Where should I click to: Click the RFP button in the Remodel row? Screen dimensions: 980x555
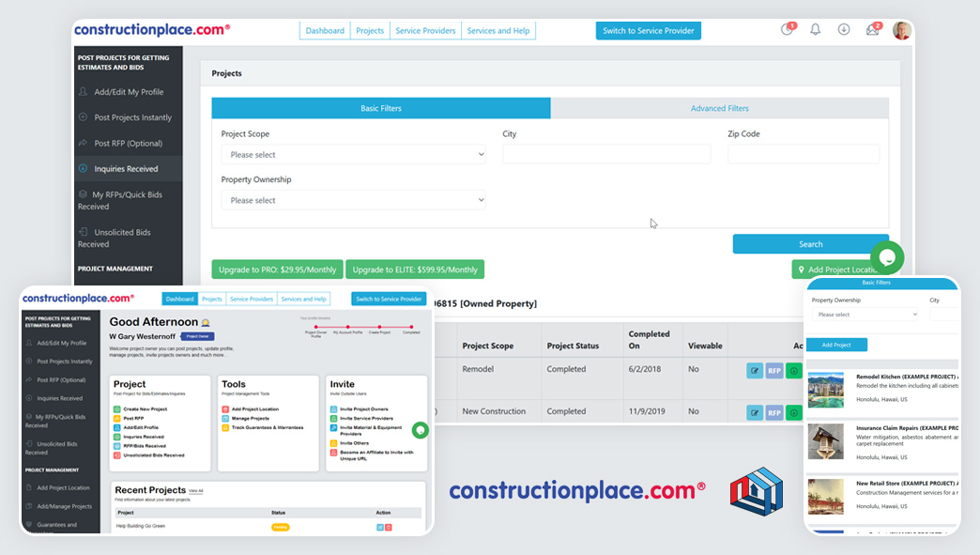tap(774, 371)
